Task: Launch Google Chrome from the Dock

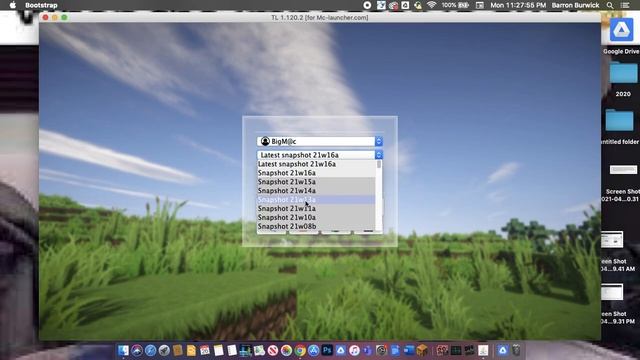Action: click(300, 350)
